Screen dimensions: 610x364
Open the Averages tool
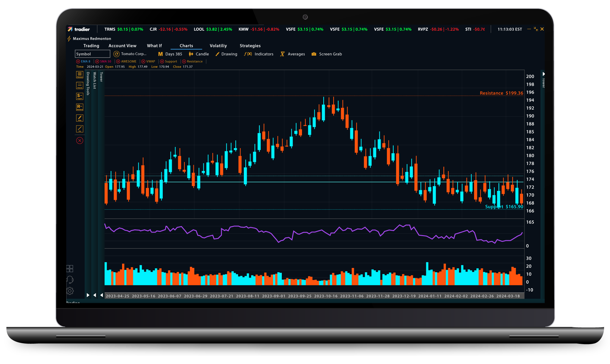click(292, 54)
